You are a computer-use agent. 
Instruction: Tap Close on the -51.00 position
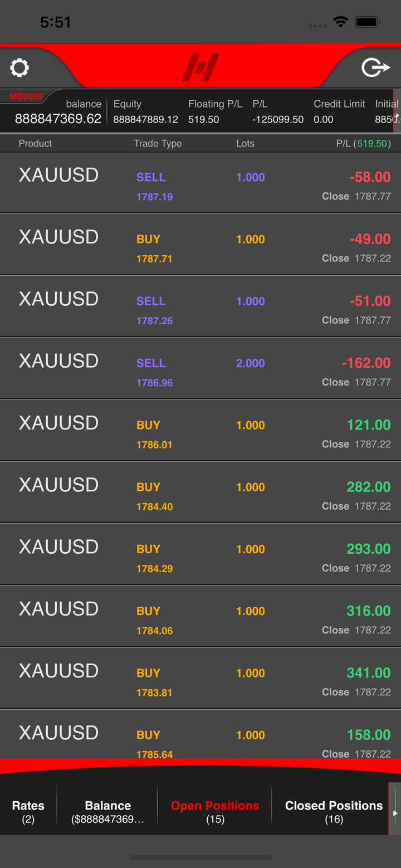pyautogui.click(x=336, y=320)
